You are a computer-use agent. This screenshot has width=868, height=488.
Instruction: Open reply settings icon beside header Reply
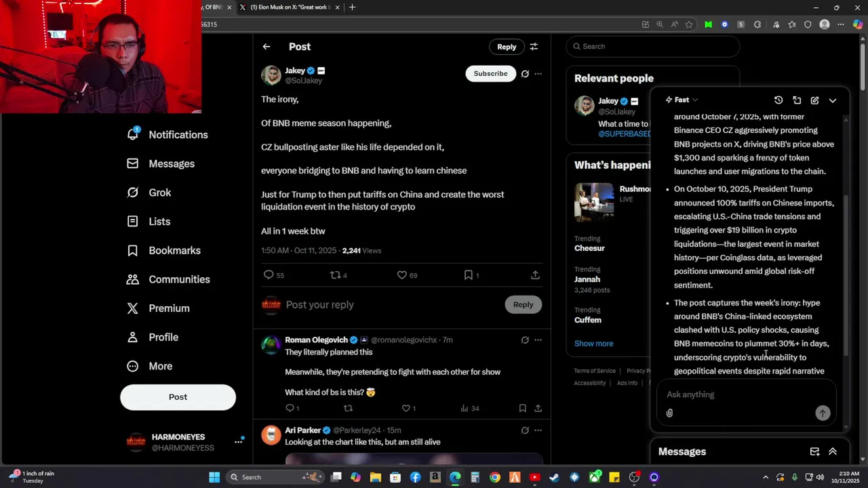point(534,47)
